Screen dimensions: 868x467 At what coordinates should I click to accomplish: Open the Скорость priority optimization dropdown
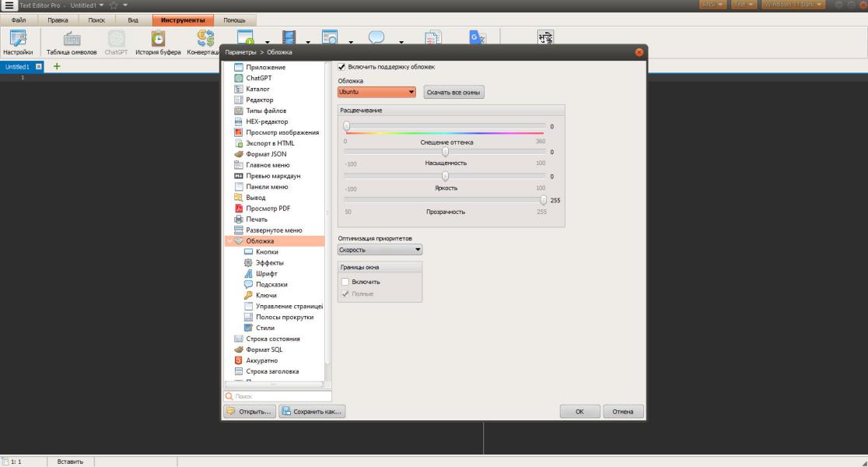(380, 250)
